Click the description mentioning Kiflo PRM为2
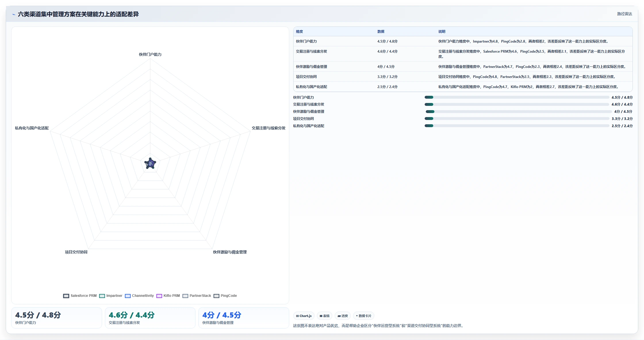Viewport: 644px width, 340px height. 528,87
